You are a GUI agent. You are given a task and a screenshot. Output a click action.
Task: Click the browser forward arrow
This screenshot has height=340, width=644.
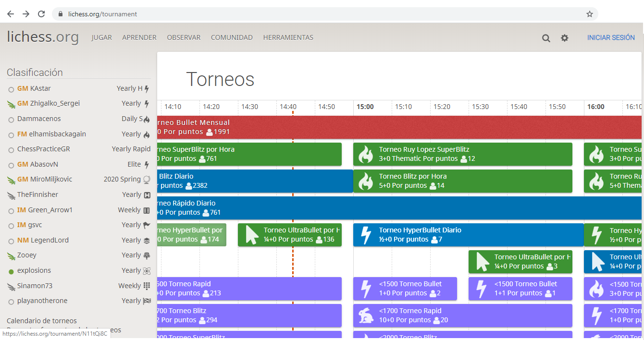(26, 14)
